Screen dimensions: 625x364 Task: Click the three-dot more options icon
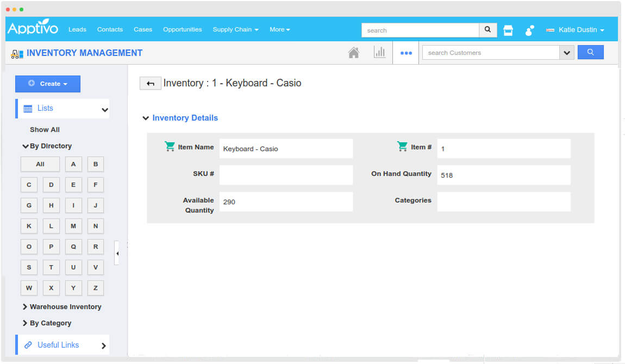click(406, 53)
